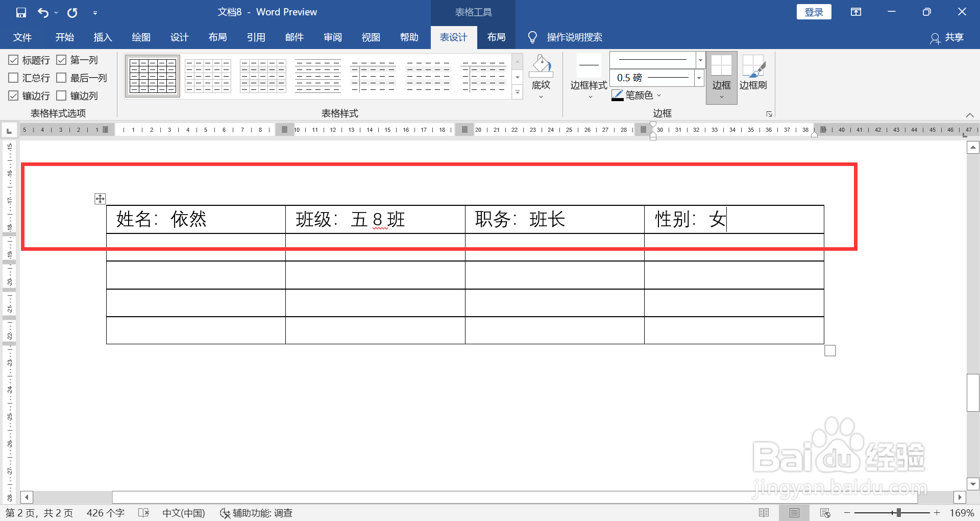Select the first grid table style thumbnail
This screenshot has height=521, width=980.
(x=153, y=76)
